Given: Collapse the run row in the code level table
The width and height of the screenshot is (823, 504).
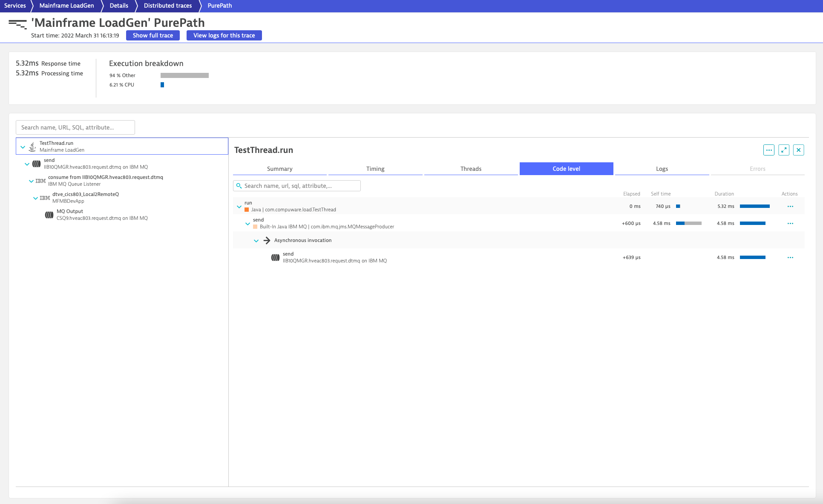Looking at the screenshot, I should [239, 207].
